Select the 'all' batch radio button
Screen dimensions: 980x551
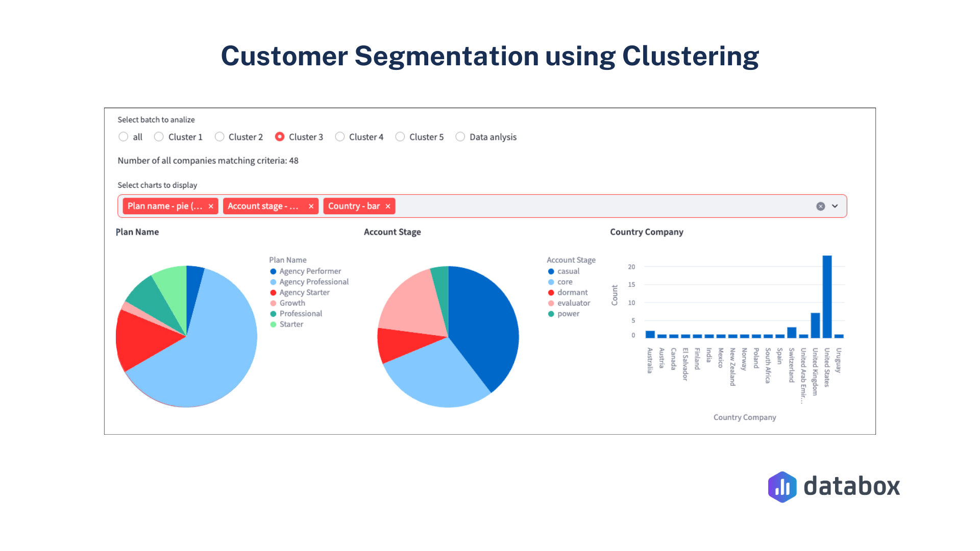pyautogui.click(x=123, y=137)
